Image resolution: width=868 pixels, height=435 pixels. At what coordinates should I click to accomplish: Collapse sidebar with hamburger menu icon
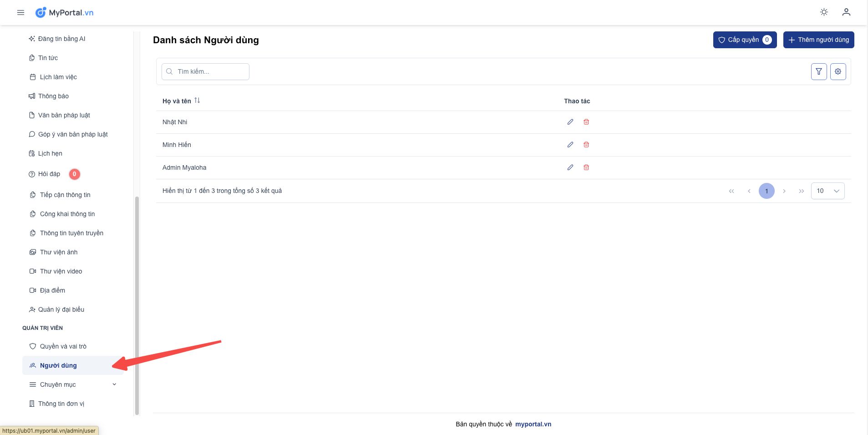click(20, 13)
